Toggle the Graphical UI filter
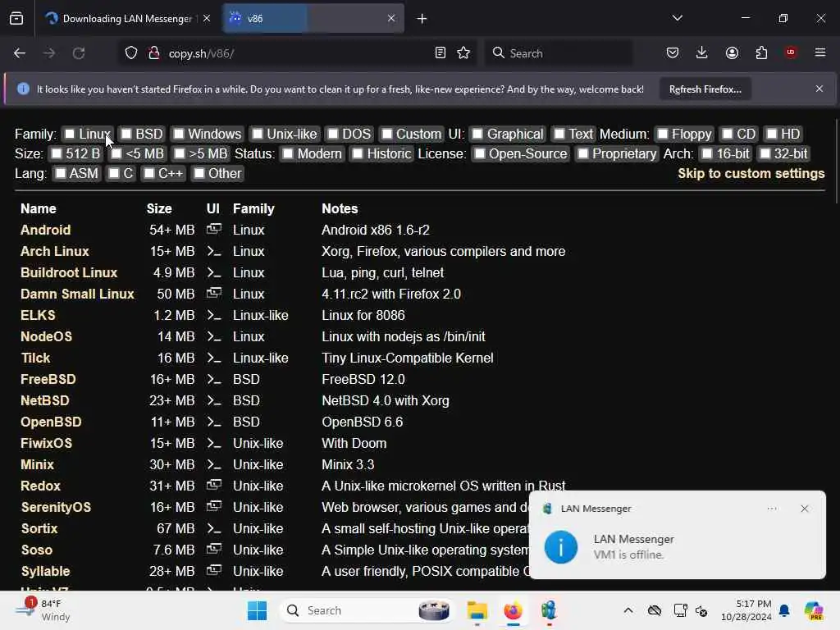This screenshot has width=840, height=630. pyautogui.click(x=477, y=134)
